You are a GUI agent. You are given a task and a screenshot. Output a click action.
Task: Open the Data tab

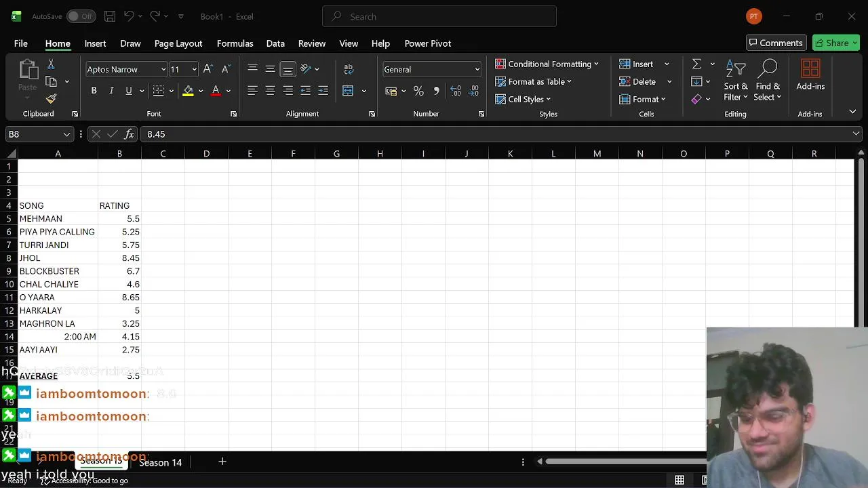click(275, 43)
